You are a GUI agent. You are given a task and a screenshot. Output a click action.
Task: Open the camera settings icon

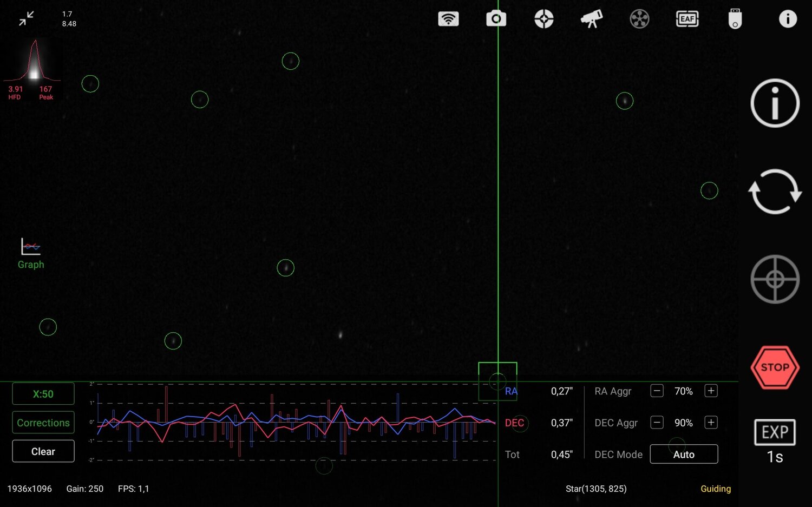[x=496, y=18]
